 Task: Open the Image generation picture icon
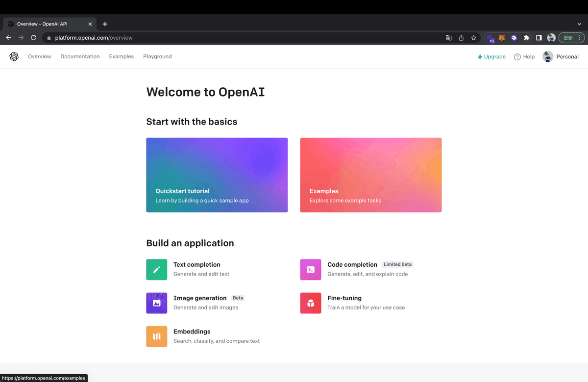pyautogui.click(x=157, y=303)
